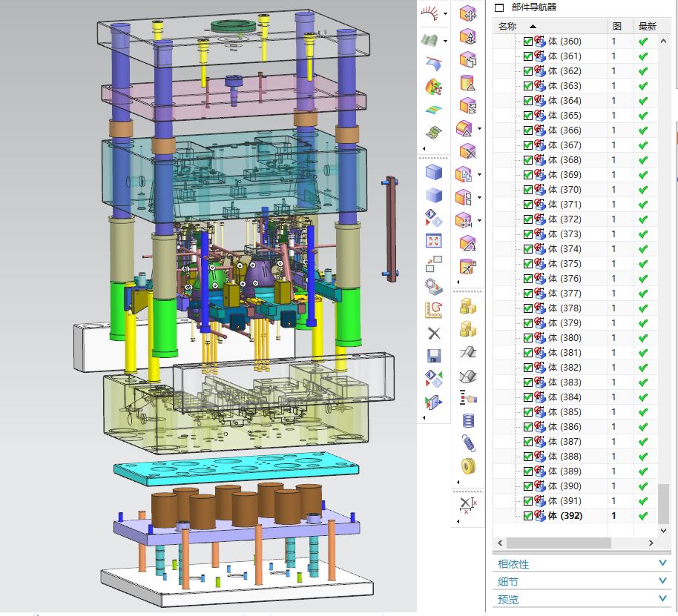Screen dimensions: 678x616
Task: Click the blue plate with arrow icon
Action: coord(434,403)
